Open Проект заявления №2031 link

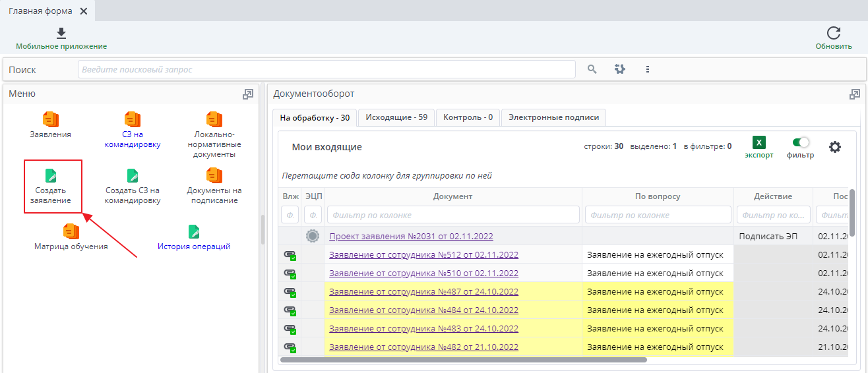click(411, 236)
